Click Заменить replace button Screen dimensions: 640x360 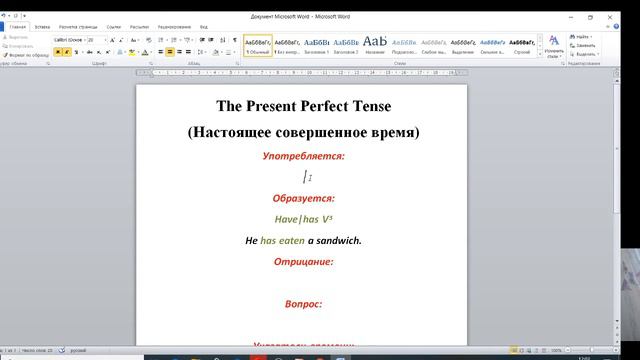pos(582,45)
